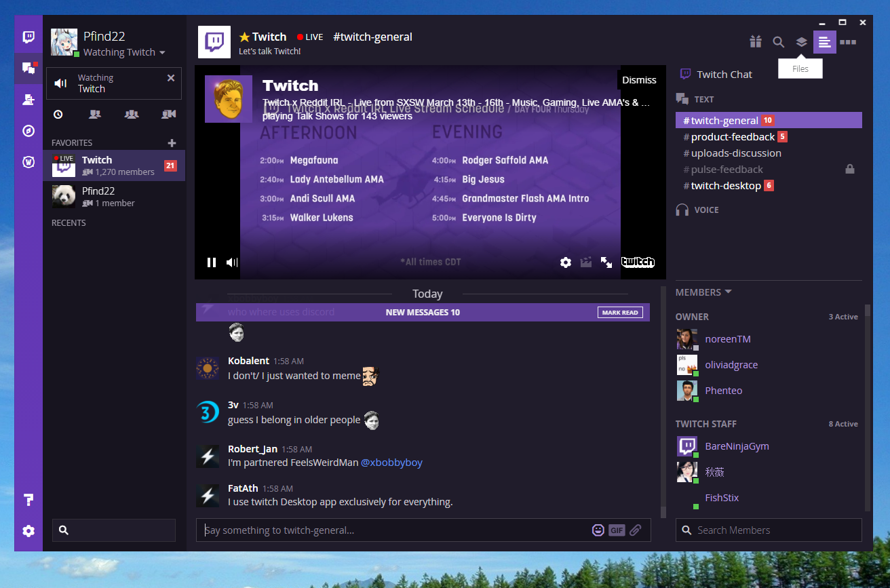The image size is (890, 588).
Task: Toggle fullscreen on the video player
Action: click(x=606, y=262)
